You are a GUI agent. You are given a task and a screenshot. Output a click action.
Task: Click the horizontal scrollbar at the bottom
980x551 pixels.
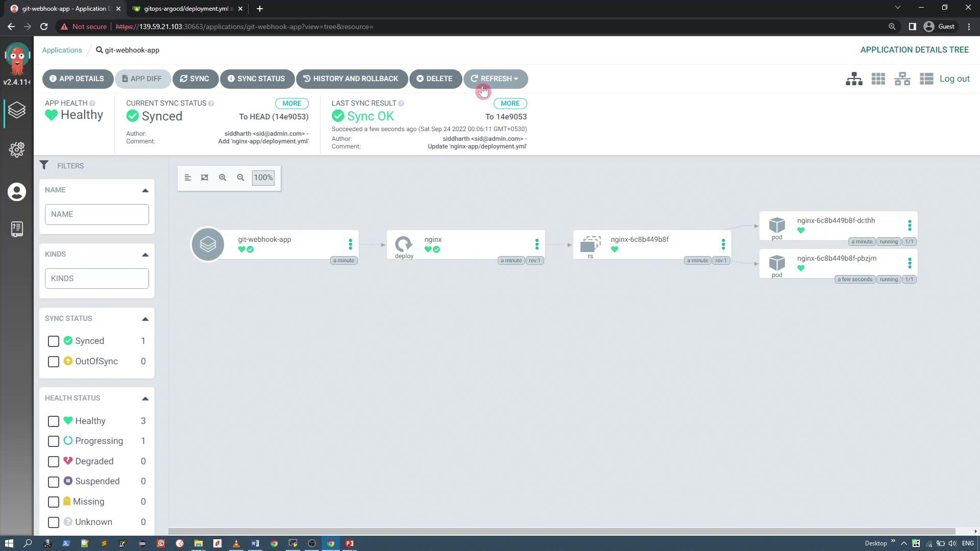561,531
